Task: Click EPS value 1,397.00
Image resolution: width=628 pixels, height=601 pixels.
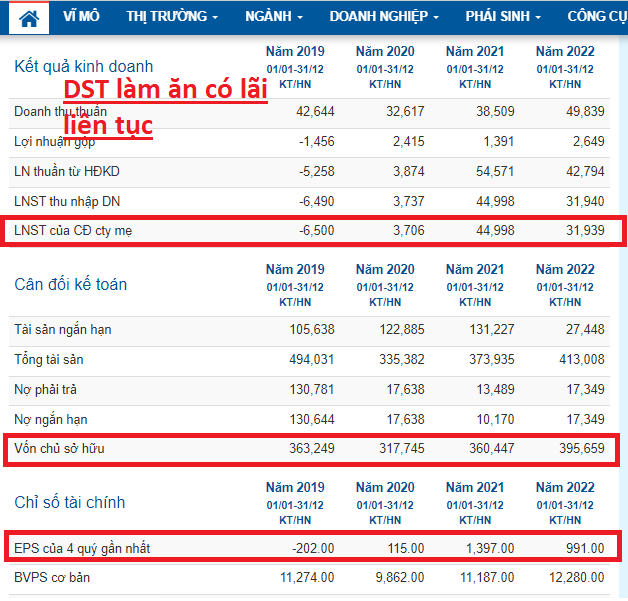Action: click(x=490, y=548)
